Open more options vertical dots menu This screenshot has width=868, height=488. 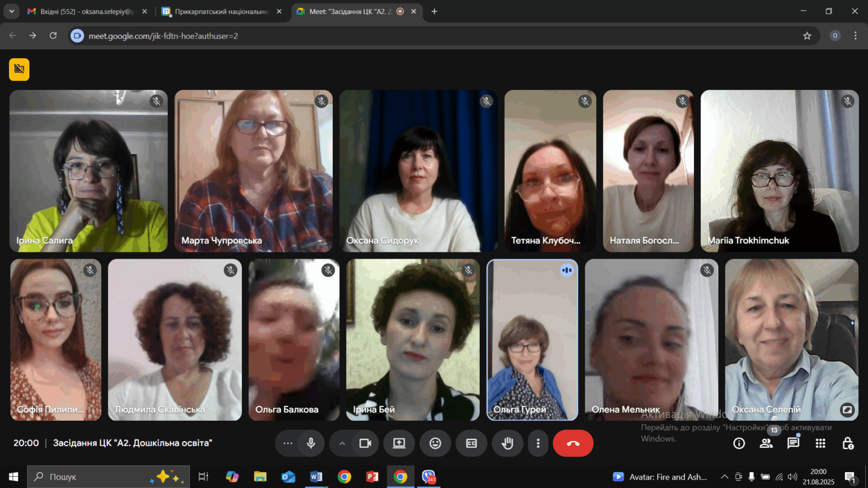538,443
